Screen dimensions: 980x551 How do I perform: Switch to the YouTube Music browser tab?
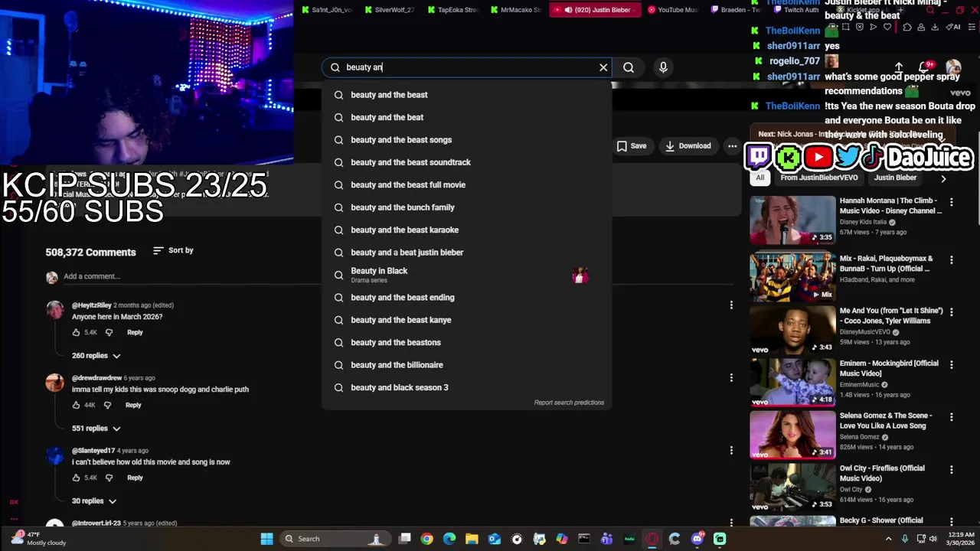(672, 10)
